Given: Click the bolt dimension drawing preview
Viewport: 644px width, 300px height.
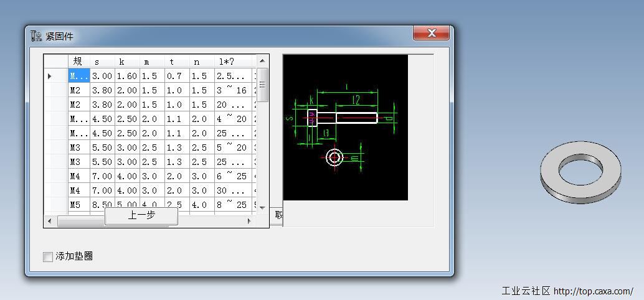Looking at the screenshot, I should [x=346, y=128].
